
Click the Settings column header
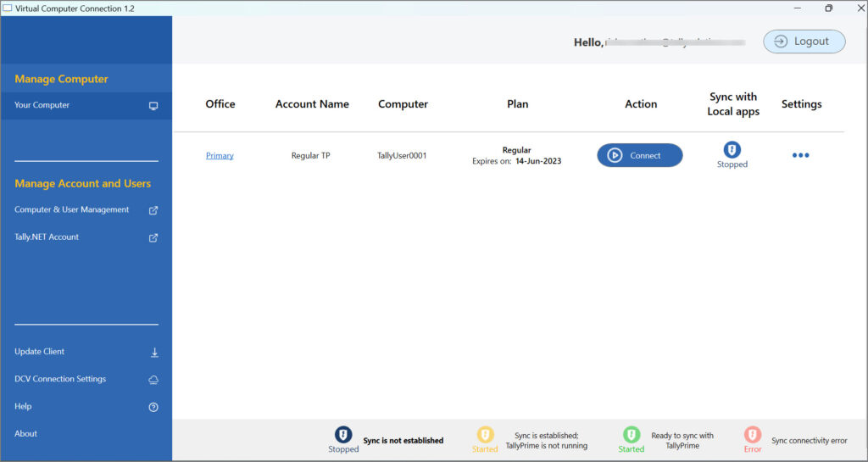point(802,104)
